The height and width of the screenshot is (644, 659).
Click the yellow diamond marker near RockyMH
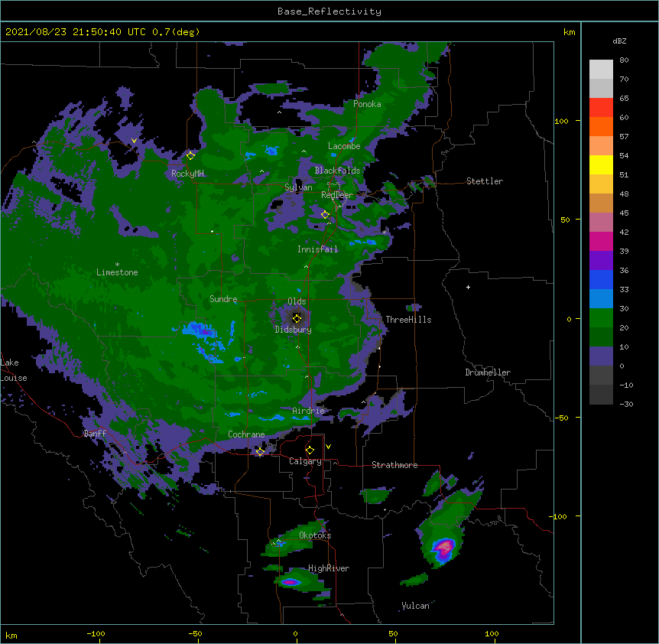pyautogui.click(x=190, y=155)
